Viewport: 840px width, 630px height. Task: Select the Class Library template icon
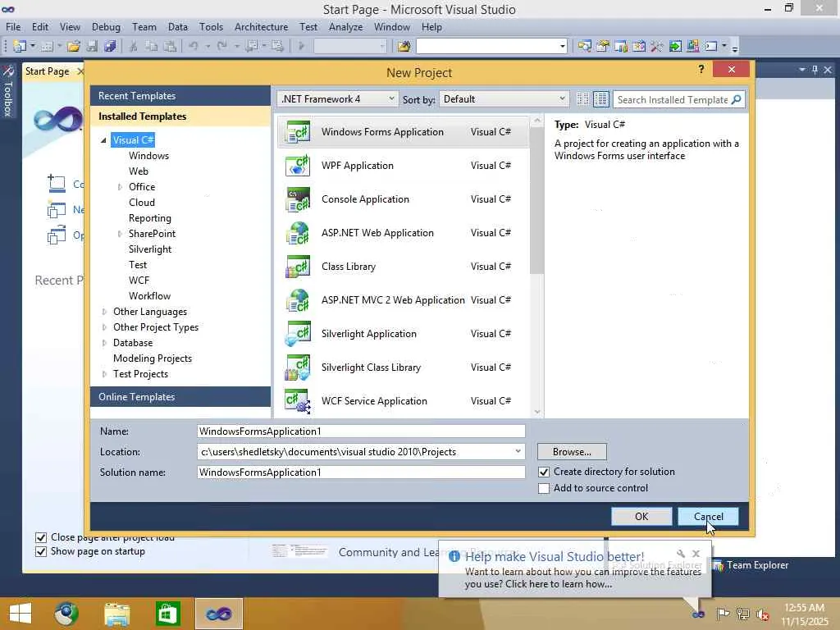(298, 267)
